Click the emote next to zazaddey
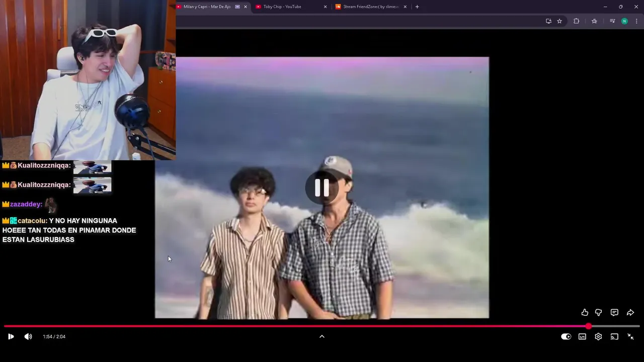 pyautogui.click(x=50, y=204)
